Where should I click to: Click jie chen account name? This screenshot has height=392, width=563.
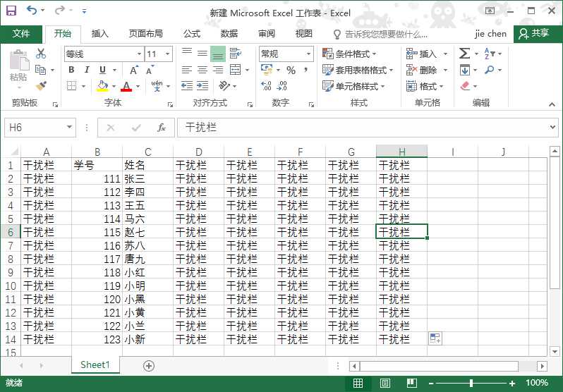[490, 34]
